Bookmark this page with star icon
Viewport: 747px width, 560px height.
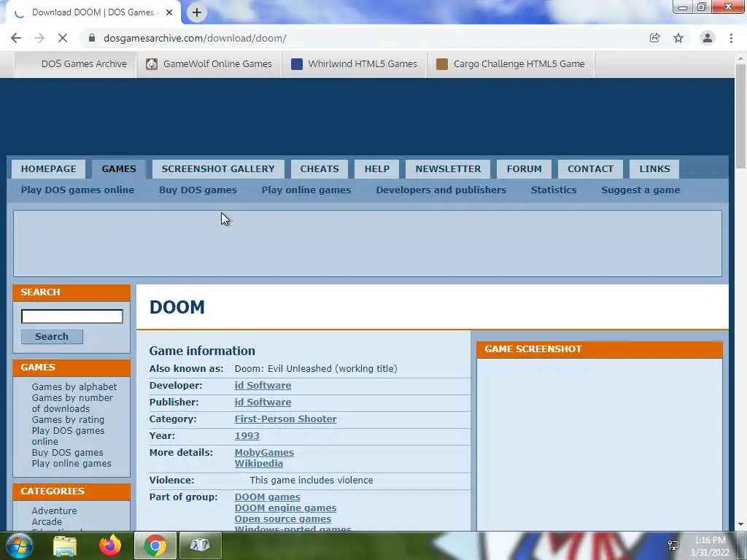pos(678,38)
